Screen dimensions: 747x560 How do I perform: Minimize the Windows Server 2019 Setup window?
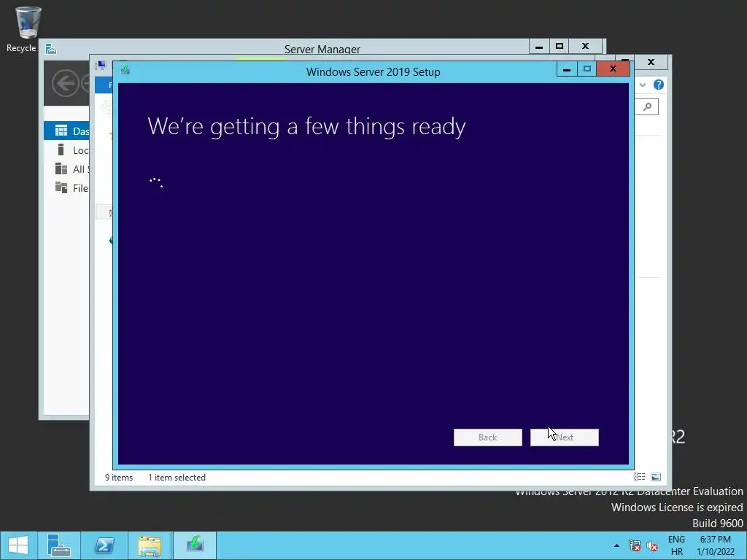tap(567, 69)
